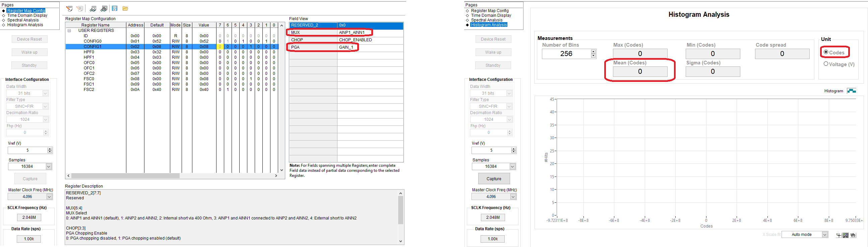868x247 pixels.
Task: Open Data Width dropdown in left window
Action: (x=46, y=93)
